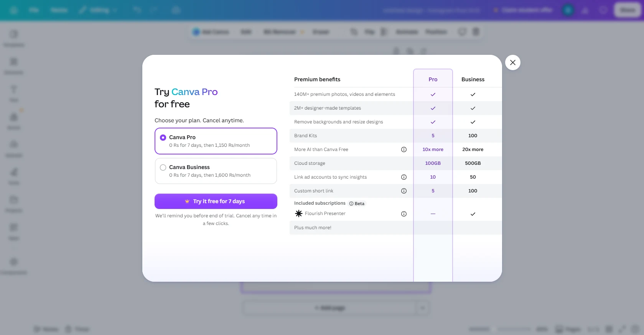644x335 pixels.
Task: Open info icon for Flourish Presenter
Action: (404, 214)
